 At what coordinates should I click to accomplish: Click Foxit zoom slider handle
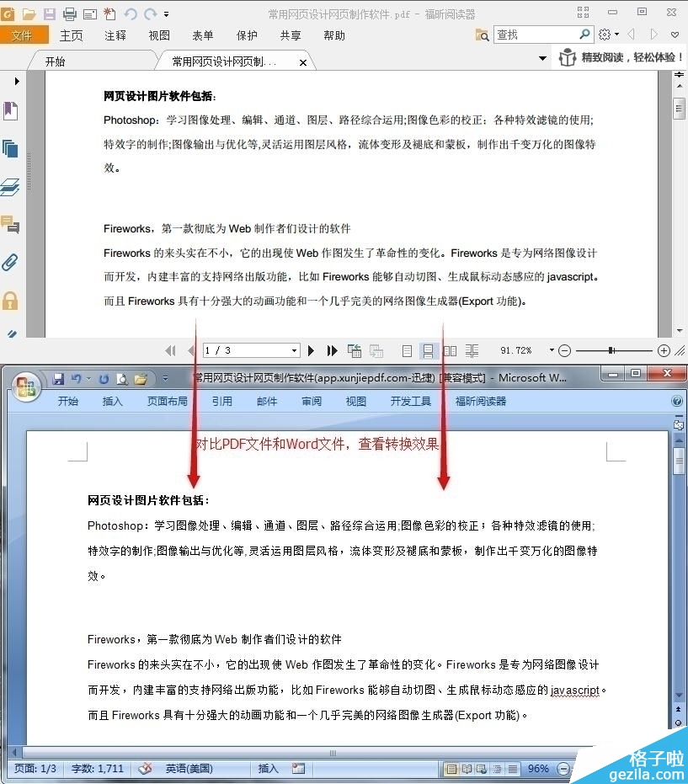pos(611,350)
